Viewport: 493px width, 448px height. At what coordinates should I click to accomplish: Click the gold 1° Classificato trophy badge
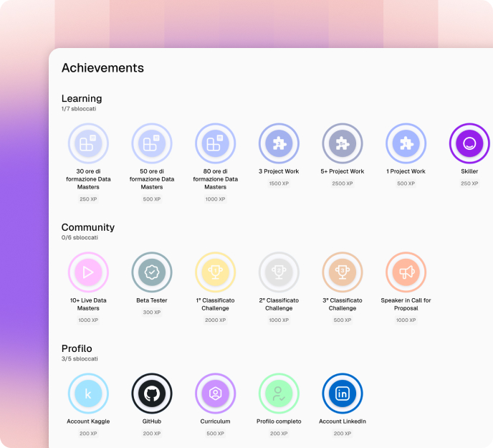coord(216,272)
